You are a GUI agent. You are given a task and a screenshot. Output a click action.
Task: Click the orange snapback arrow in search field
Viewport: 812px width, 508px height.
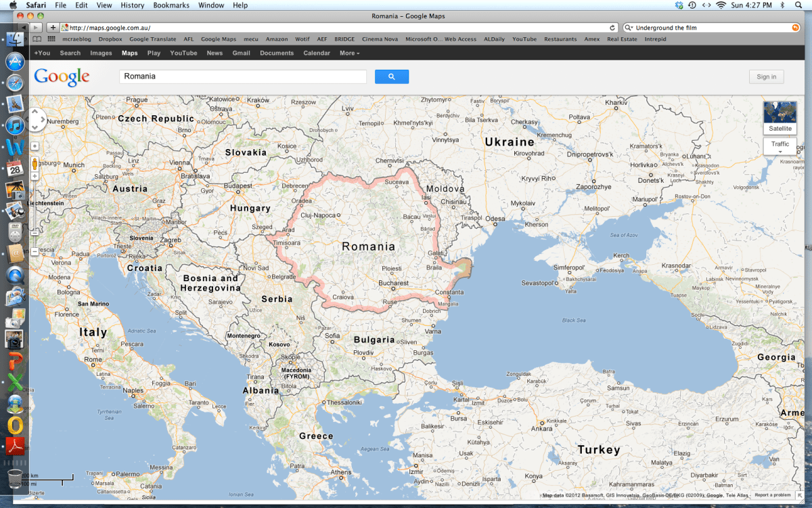point(795,28)
